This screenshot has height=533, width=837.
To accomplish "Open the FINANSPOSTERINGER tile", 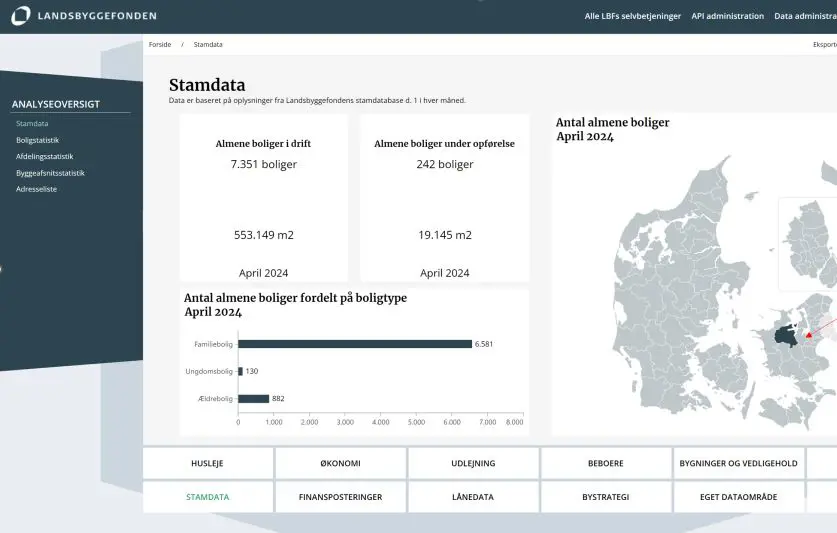I will (340, 497).
